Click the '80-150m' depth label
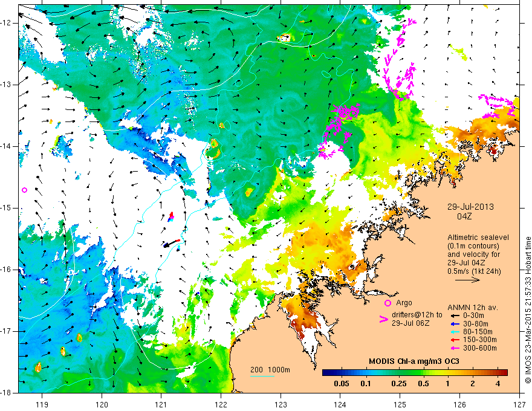Viewport: 532px width, 411px height. 478,332
